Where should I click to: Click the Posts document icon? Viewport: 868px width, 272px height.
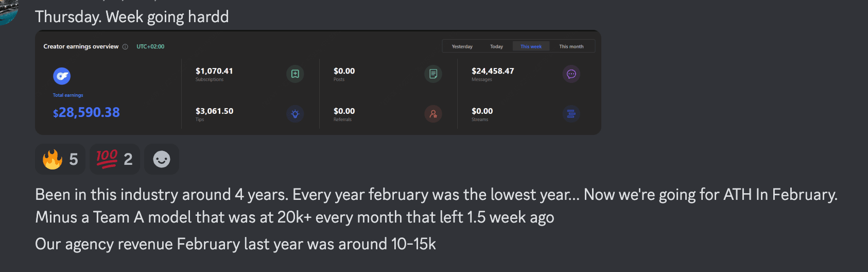coord(433,74)
